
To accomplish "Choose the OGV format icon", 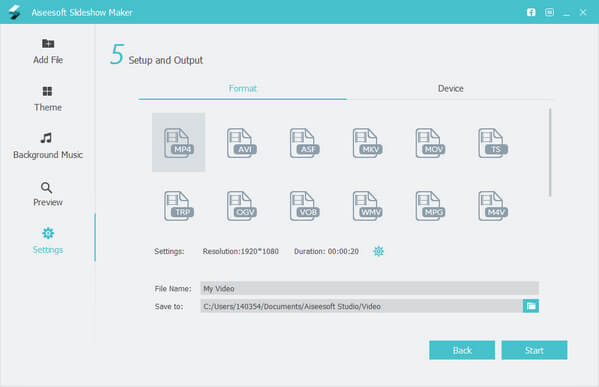I will (241, 206).
